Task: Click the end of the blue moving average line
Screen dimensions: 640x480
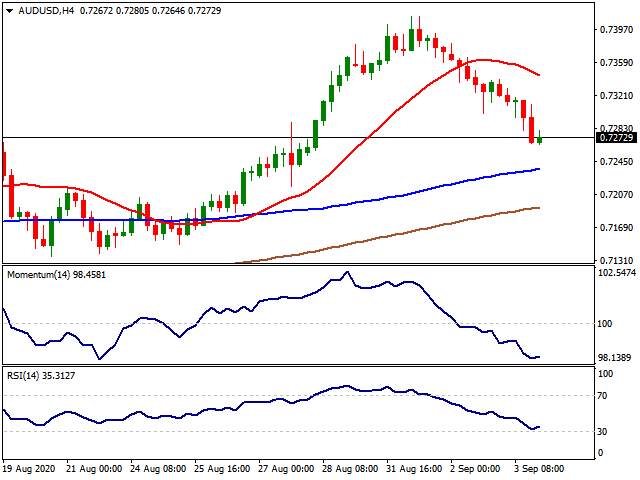Action: pyautogui.click(x=539, y=169)
